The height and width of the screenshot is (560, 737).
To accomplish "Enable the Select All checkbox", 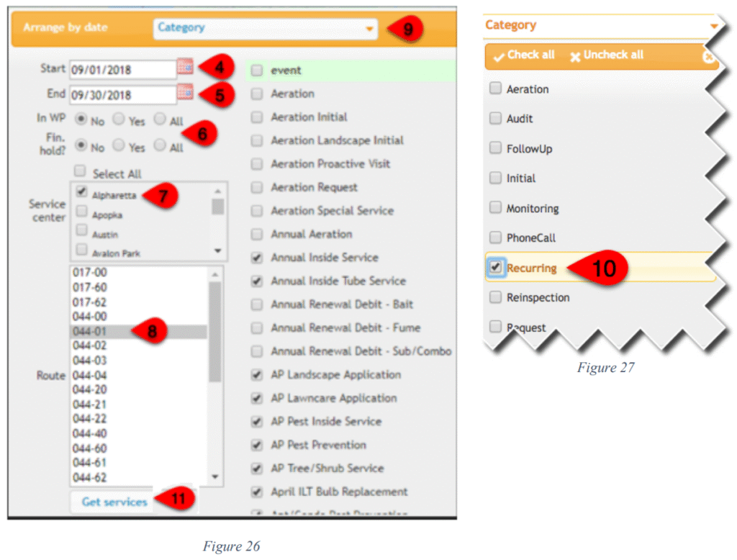I will [81, 172].
